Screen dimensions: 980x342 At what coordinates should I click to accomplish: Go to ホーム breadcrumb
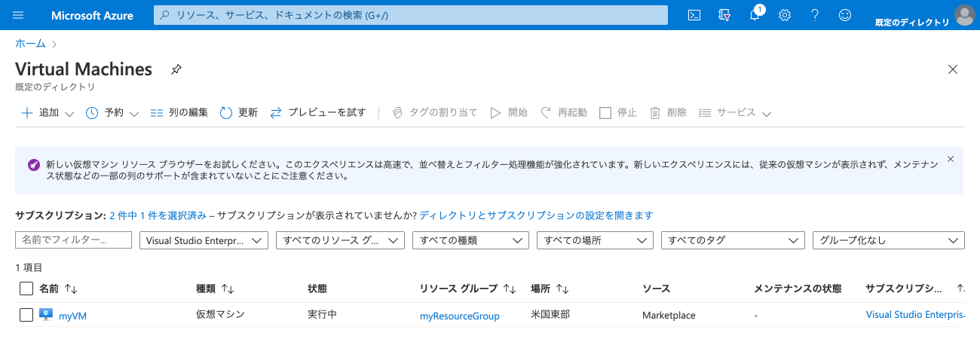click(30, 44)
